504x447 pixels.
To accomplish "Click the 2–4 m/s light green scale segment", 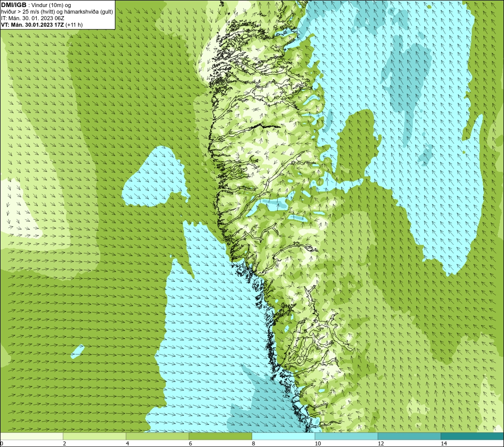I will coord(95,436).
